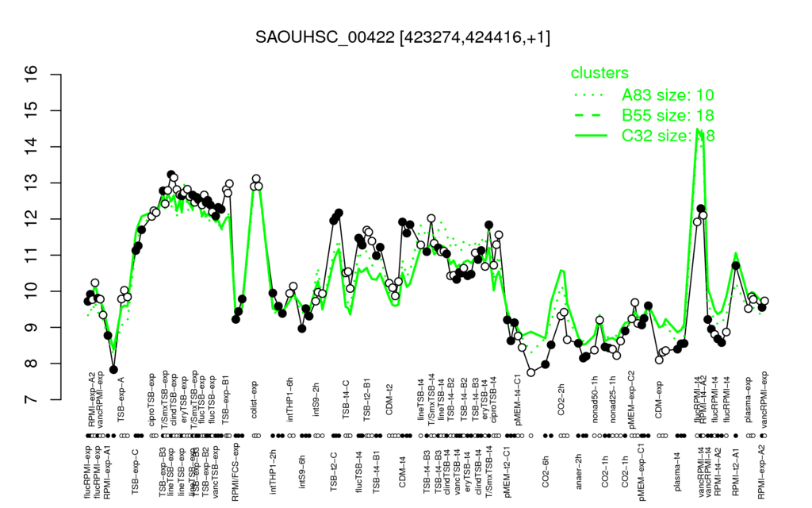Click y-axis tick label 15

(x=32, y=110)
